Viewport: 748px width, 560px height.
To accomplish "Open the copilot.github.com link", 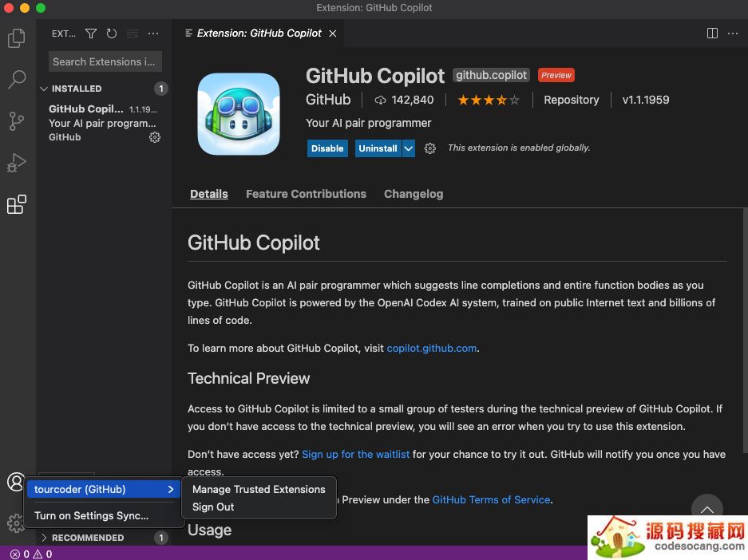I will 431,348.
